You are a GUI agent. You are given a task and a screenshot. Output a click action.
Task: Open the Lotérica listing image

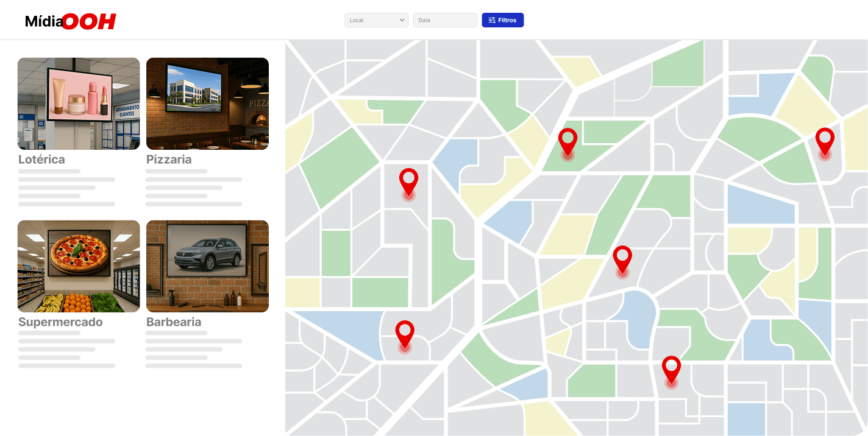coord(79,104)
